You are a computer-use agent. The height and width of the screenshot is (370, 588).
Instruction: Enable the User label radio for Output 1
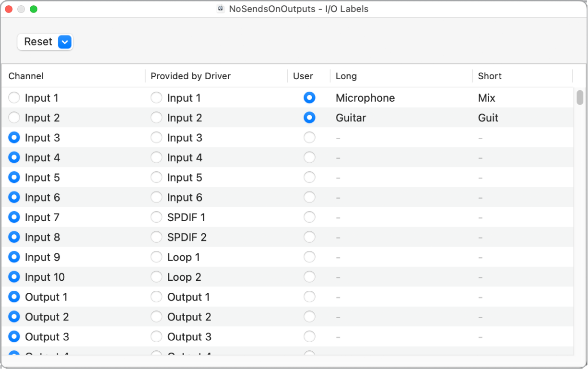309,297
